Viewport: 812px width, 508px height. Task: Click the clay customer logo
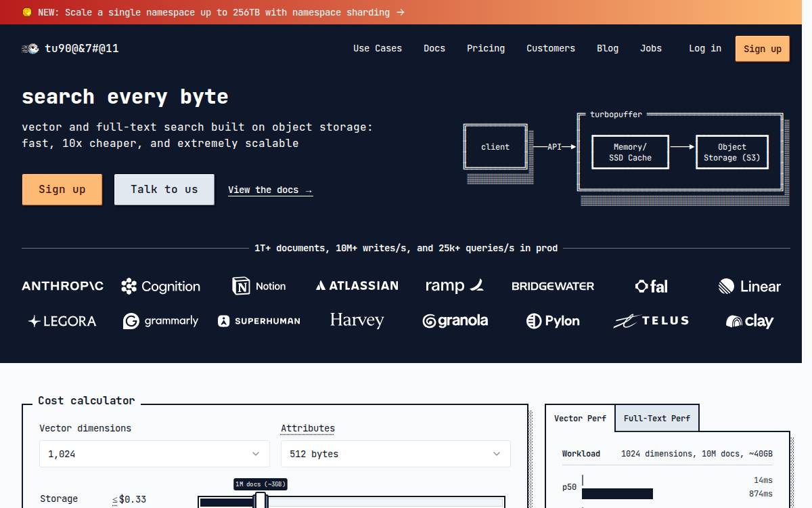[x=750, y=321]
